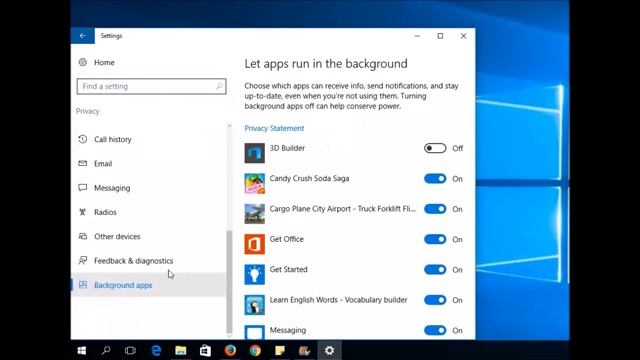640x360 pixels.
Task: Select the Feedback & diagnostics person icon
Action: click(x=83, y=260)
